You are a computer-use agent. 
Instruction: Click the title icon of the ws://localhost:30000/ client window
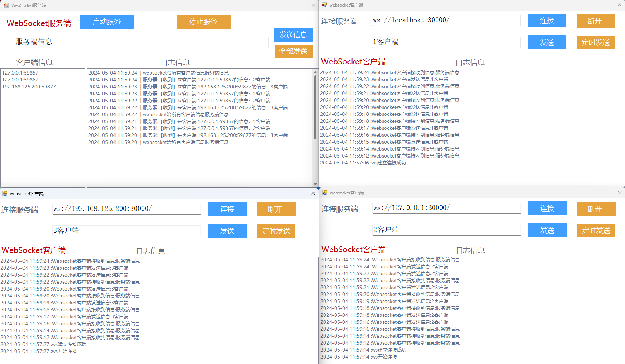(324, 5)
